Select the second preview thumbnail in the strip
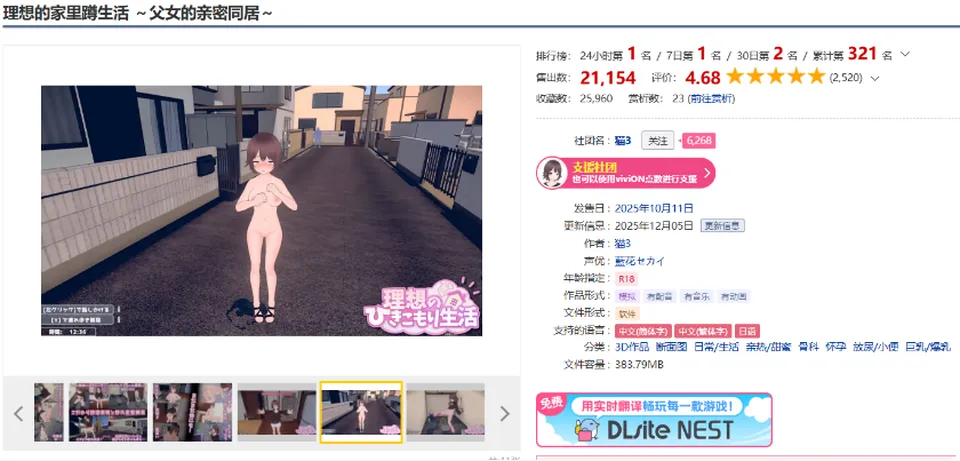 pos(108,413)
